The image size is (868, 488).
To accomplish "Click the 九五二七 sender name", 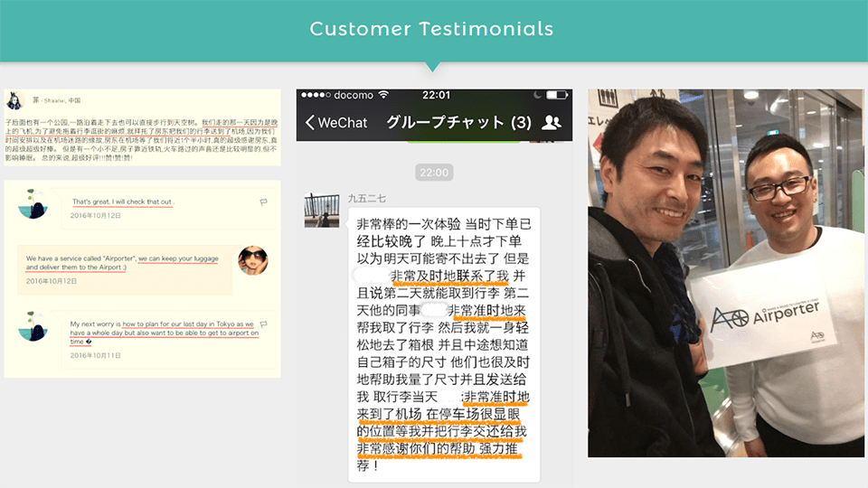I will pyautogui.click(x=366, y=199).
